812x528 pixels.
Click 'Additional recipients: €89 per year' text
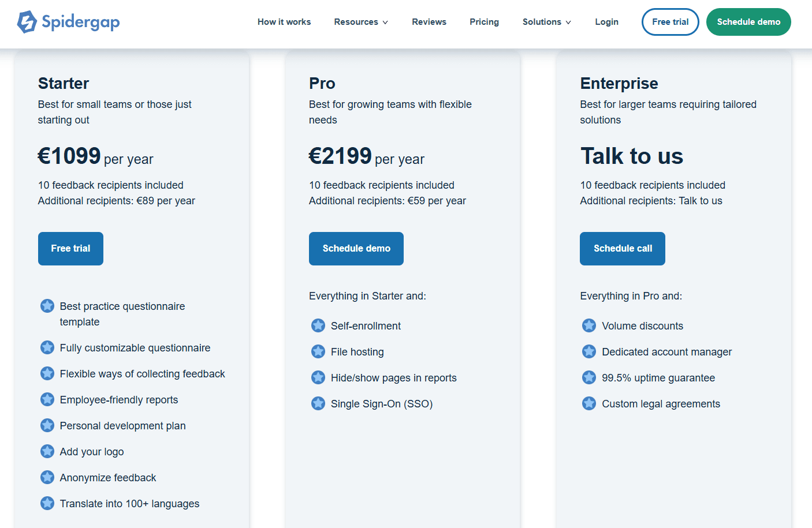coord(117,201)
